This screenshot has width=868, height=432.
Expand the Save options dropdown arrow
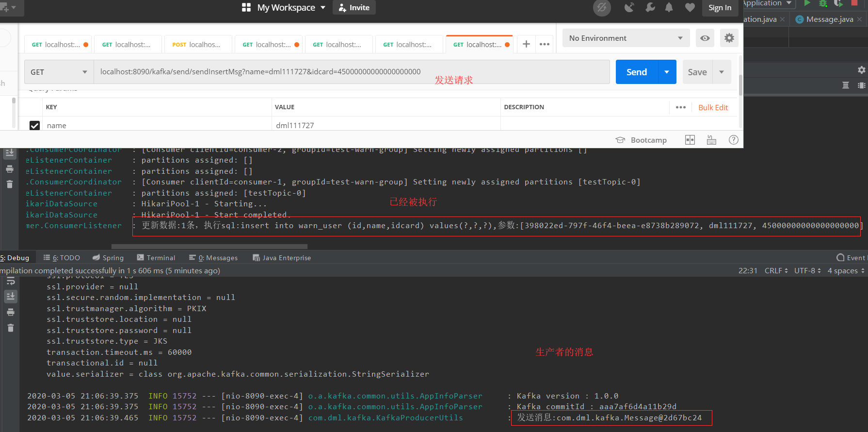coord(722,72)
